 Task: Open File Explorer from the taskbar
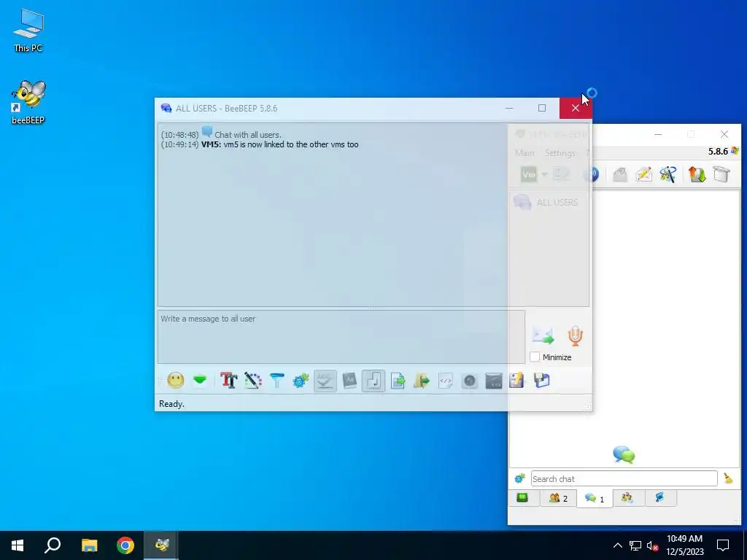point(89,545)
